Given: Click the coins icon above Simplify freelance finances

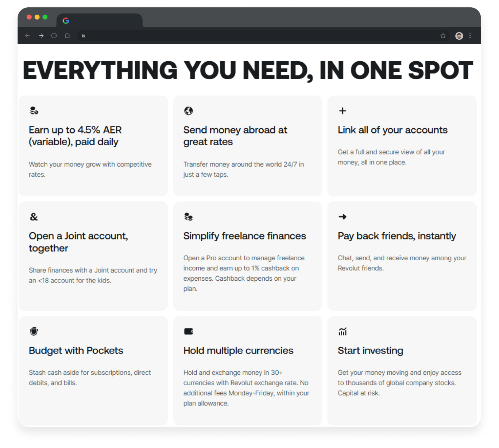Looking at the screenshot, I should 188,217.
